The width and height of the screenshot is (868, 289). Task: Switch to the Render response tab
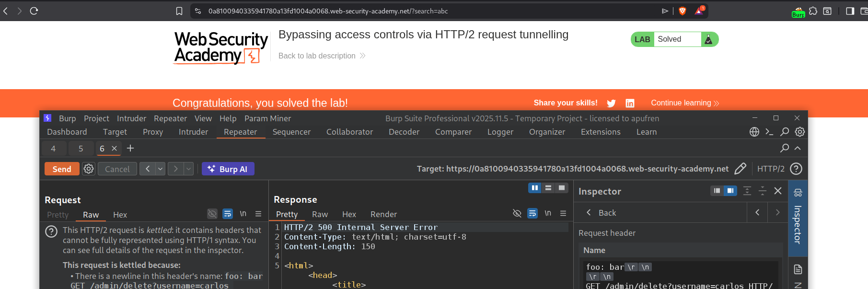(x=383, y=214)
